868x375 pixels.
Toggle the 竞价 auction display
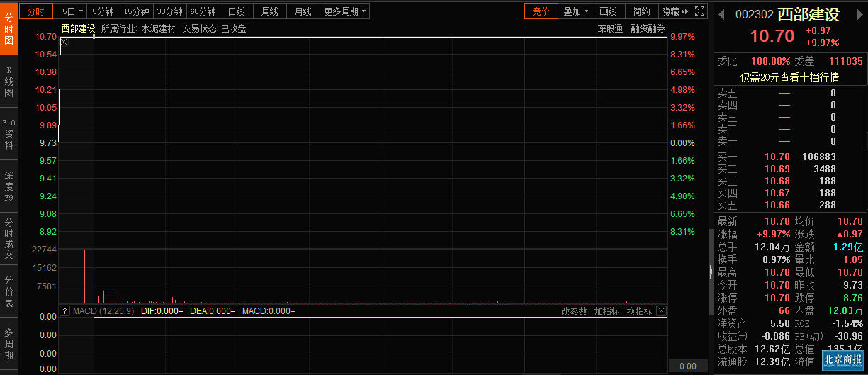point(541,11)
